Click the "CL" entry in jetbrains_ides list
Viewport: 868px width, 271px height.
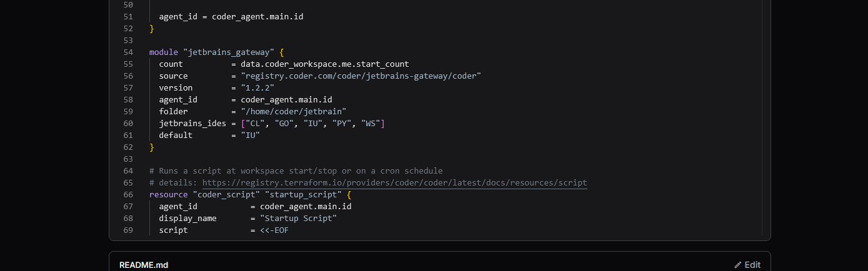(255, 124)
